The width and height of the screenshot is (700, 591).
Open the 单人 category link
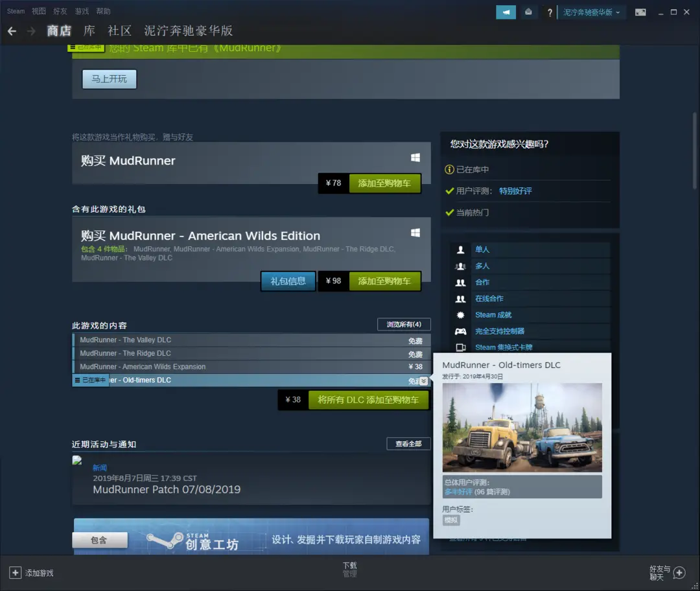point(482,249)
